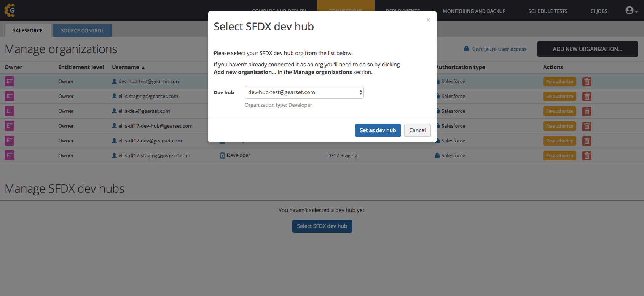Delete the ellis-df17-staging@gearset.com organization

587,156
